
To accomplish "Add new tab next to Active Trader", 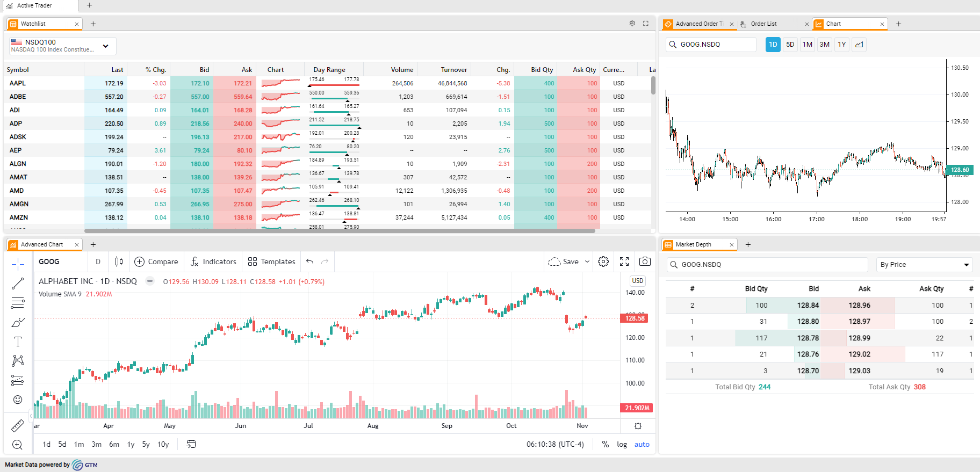I will (x=89, y=5).
